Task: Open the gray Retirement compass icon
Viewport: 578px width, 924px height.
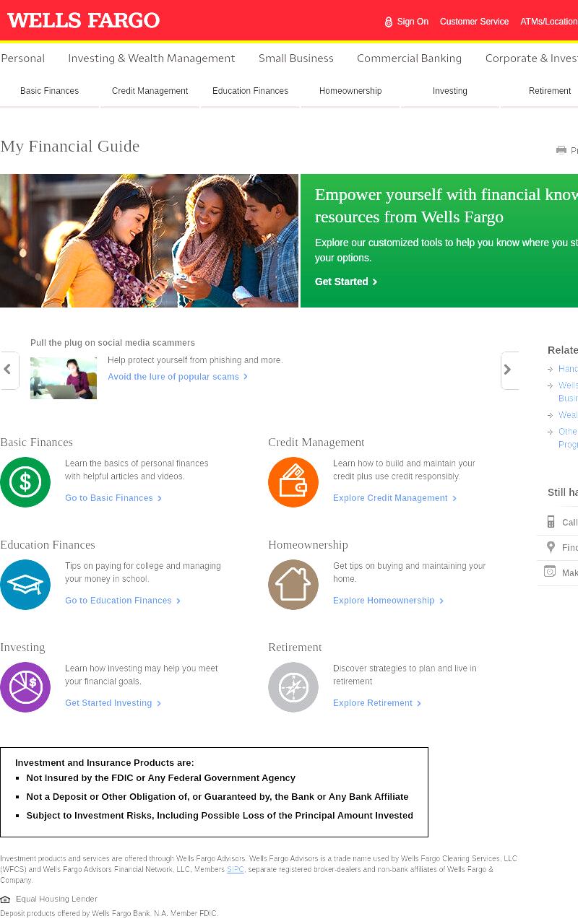Action: [293, 687]
